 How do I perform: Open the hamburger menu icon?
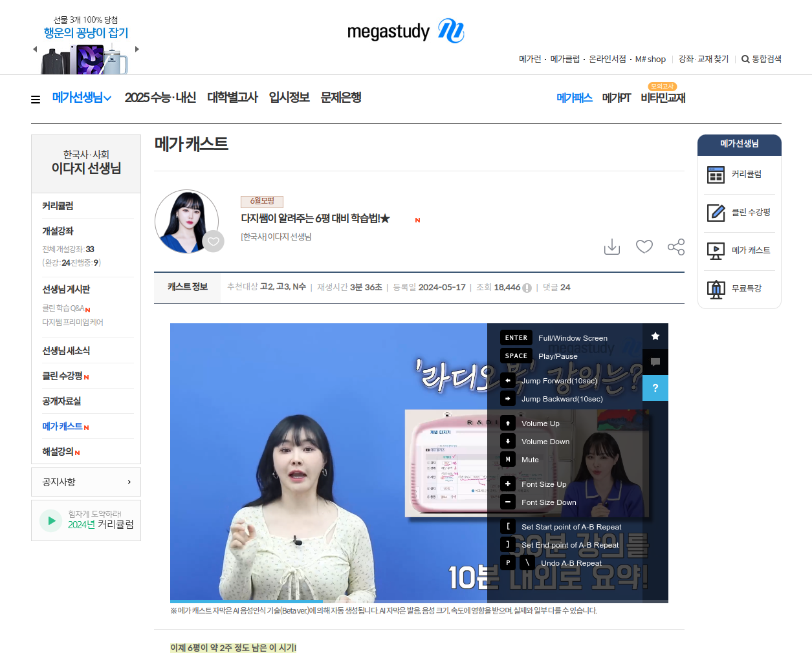tap(36, 99)
